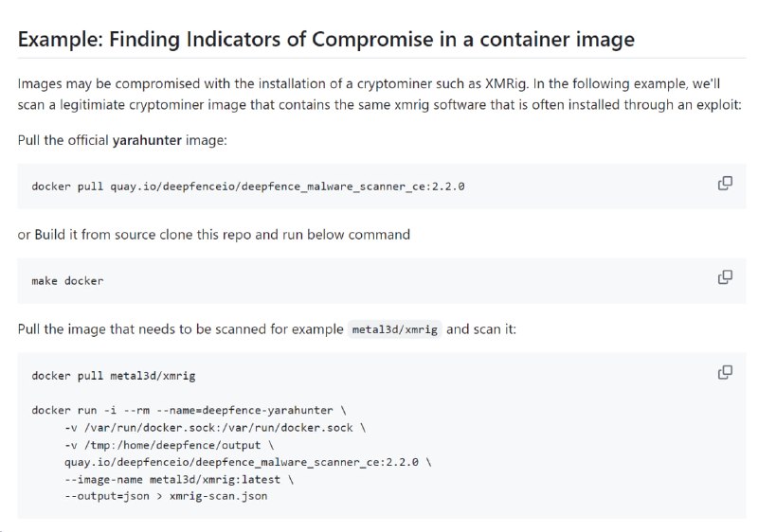Click the docker pull metal3d/xmrig line

[114, 376]
